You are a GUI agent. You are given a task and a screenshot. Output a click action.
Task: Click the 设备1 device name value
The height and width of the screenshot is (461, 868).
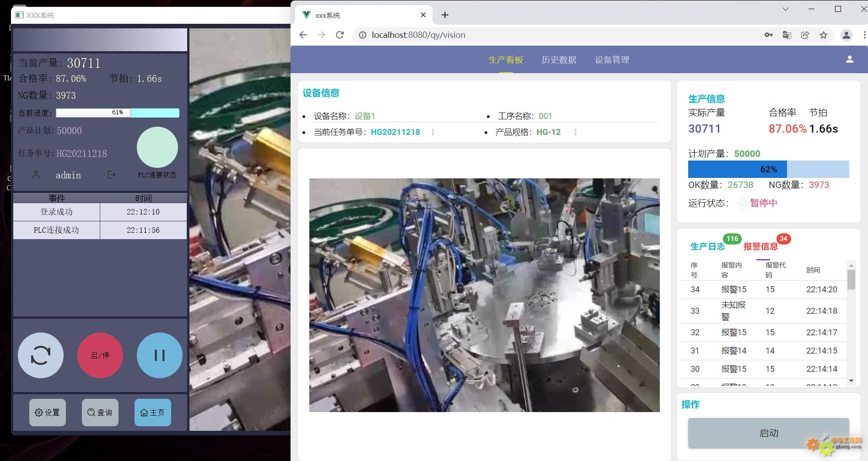pyautogui.click(x=365, y=116)
